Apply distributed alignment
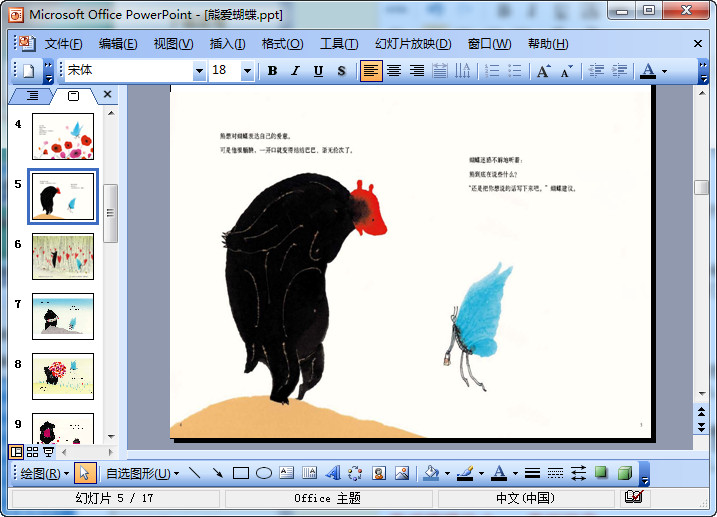Viewport: 717px width, 517px height. pyautogui.click(x=439, y=71)
